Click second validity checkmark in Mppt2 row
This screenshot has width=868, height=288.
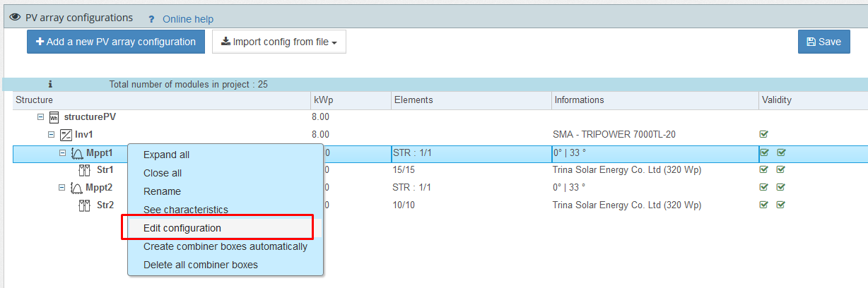(781, 187)
